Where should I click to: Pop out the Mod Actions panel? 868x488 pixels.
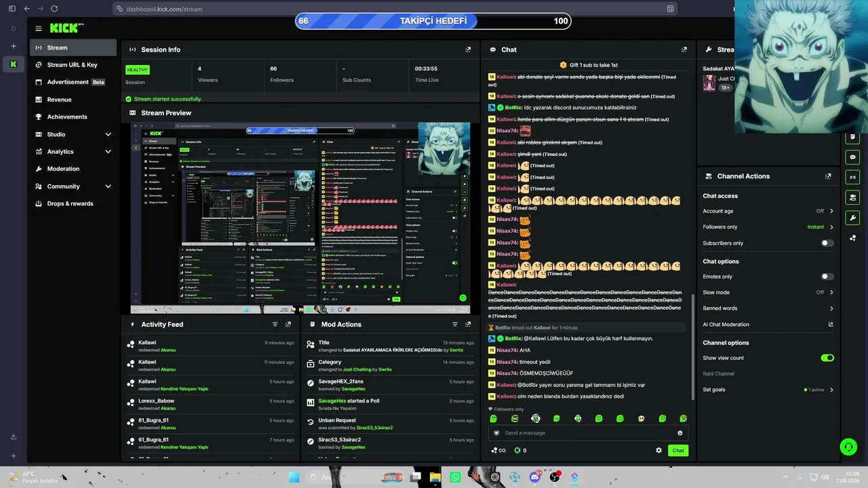tap(468, 325)
